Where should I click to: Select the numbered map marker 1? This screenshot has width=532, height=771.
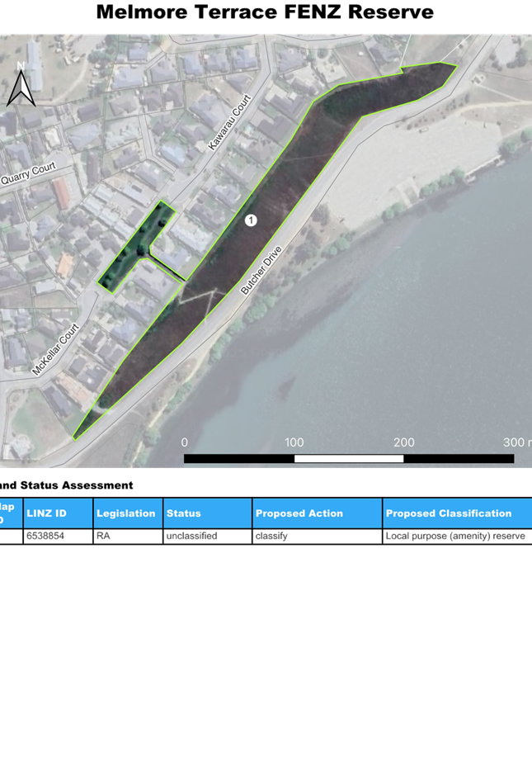click(251, 220)
